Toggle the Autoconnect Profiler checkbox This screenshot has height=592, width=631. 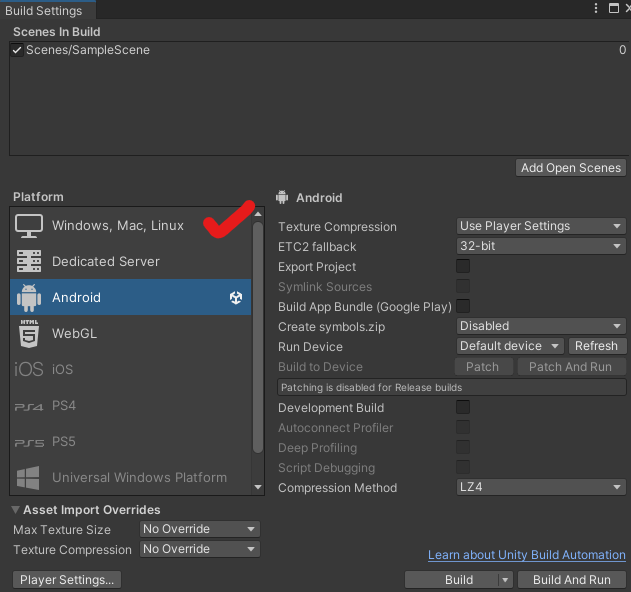click(463, 427)
